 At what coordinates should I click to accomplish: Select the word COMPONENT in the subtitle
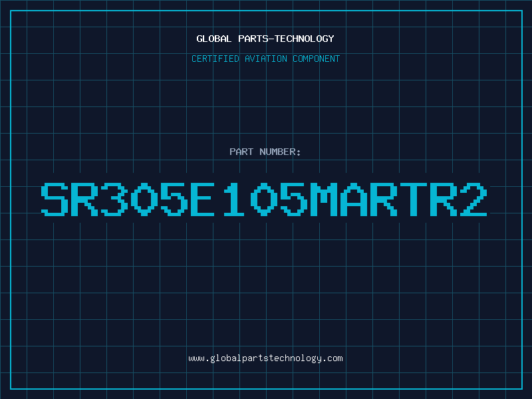317,59
